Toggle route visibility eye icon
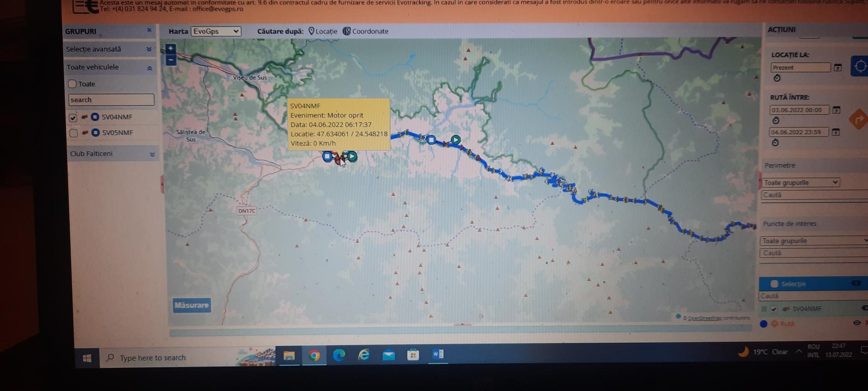 [x=856, y=323]
